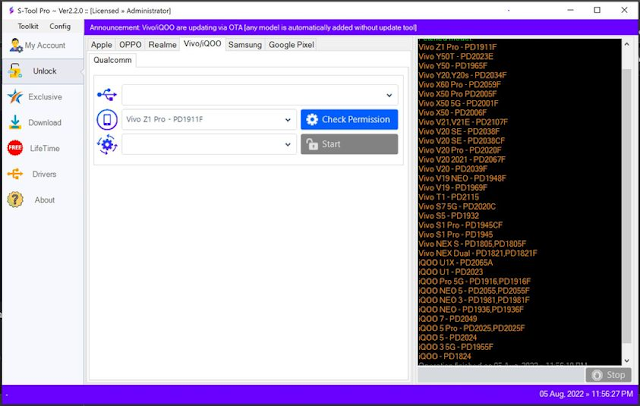This screenshot has width=640, height=406.
Task: Click the red FREE LifeTime badge icon
Action: (x=15, y=148)
